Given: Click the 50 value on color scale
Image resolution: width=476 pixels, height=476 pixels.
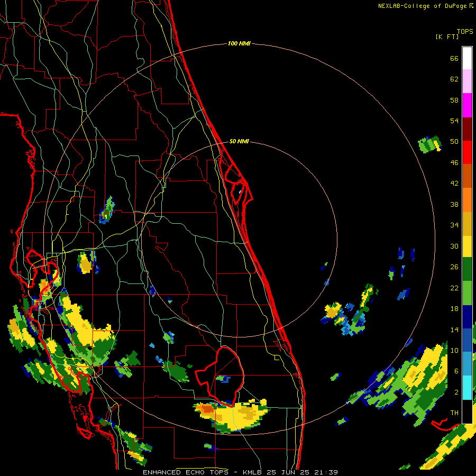Looking at the screenshot, I should coord(454,142).
